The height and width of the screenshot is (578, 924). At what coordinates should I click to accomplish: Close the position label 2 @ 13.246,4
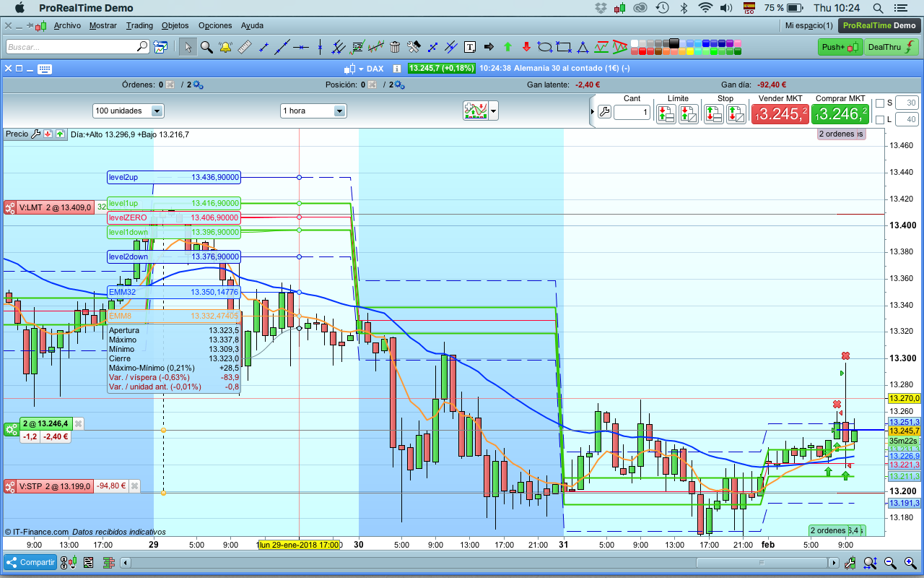pos(79,423)
